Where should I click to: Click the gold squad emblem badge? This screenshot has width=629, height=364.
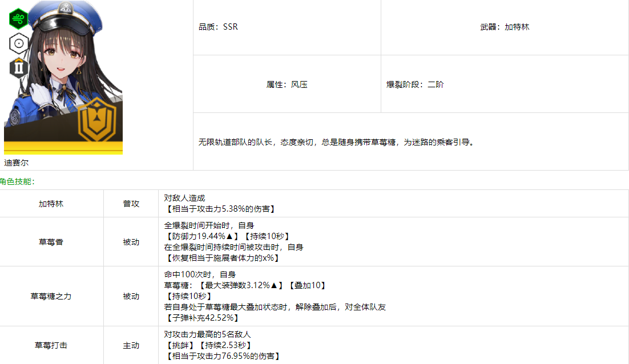coord(97,119)
